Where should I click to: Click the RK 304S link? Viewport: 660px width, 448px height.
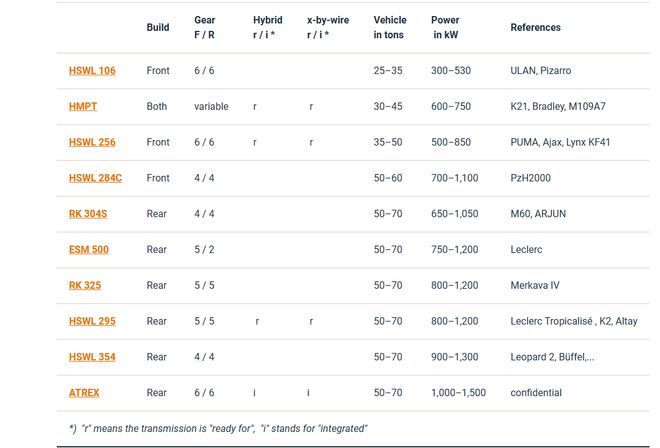[88, 214]
